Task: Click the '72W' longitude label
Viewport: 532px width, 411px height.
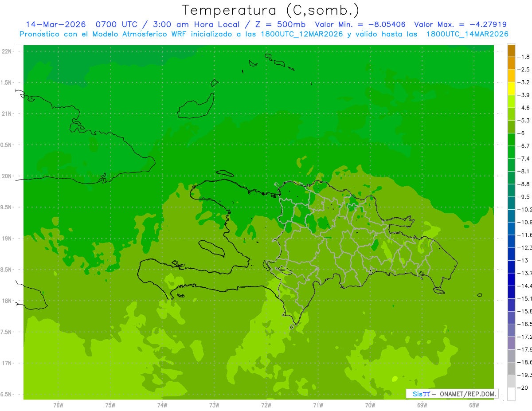Action: [266, 405]
